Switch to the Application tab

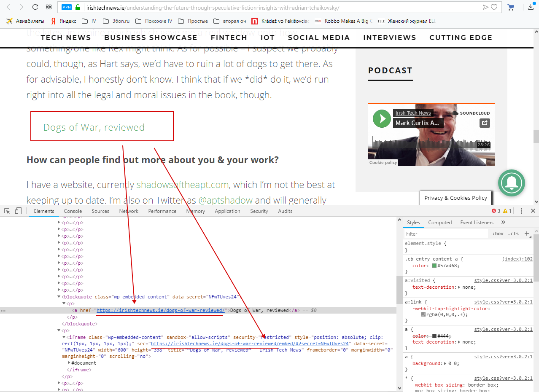click(227, 211)
